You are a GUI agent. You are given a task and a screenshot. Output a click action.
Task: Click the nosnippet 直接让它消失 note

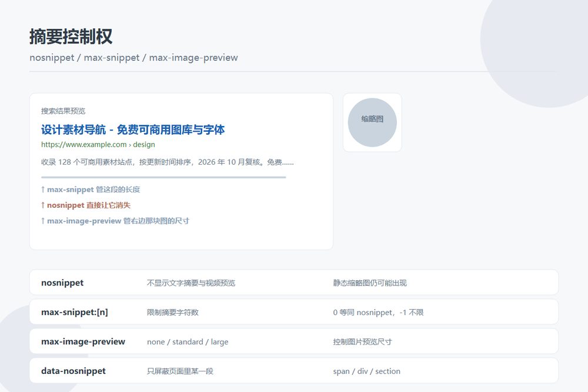(86, 205)
